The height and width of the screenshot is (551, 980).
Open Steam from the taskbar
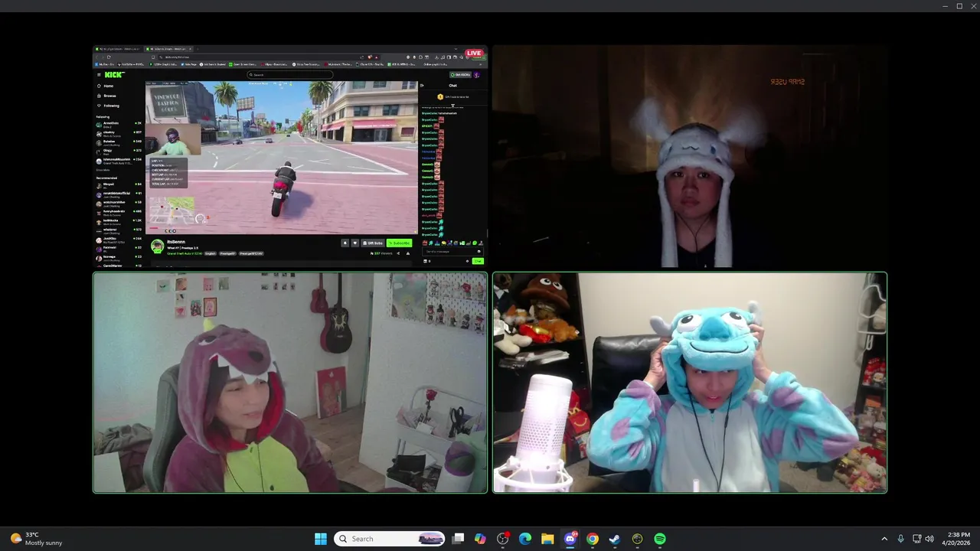click(615, 539)
